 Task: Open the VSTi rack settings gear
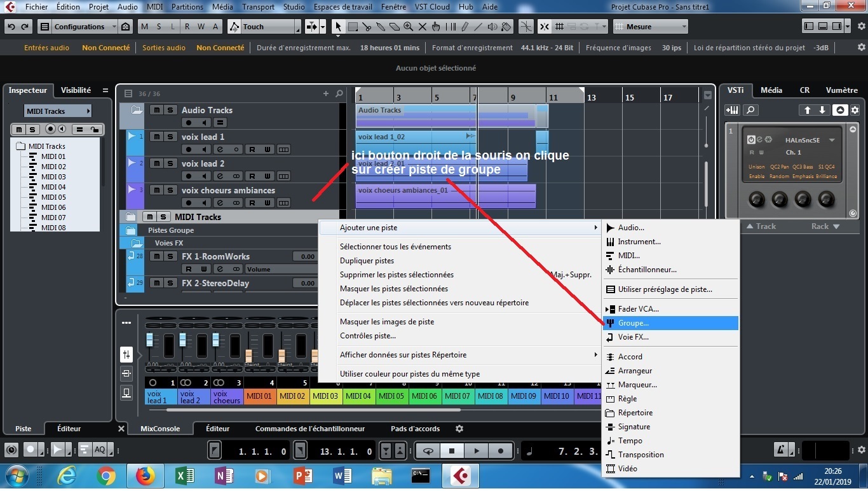pos(855,110)
